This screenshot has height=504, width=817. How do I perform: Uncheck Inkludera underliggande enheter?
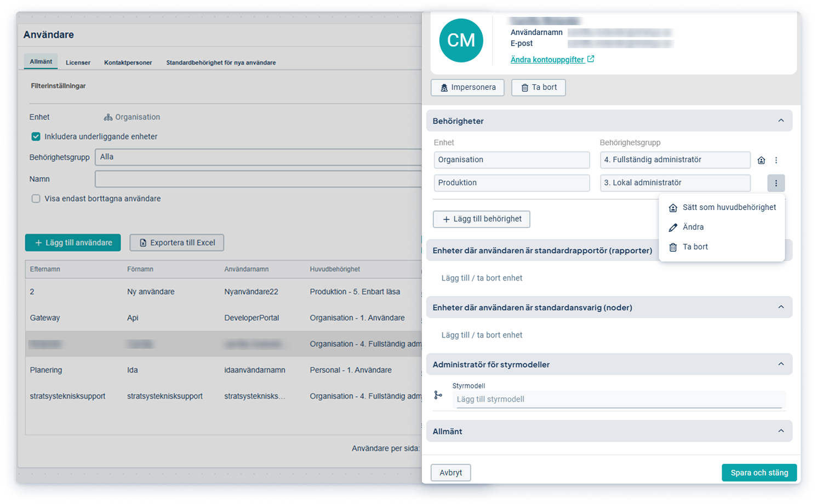click(36, 136)
